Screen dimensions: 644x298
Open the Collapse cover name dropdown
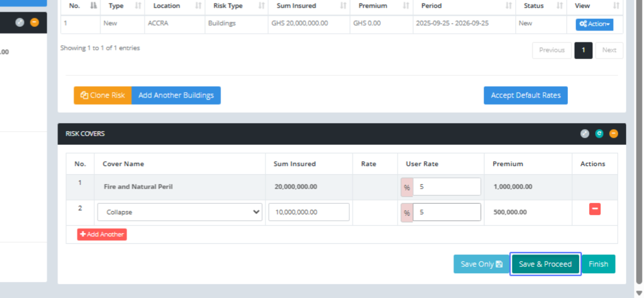point(179,212)
